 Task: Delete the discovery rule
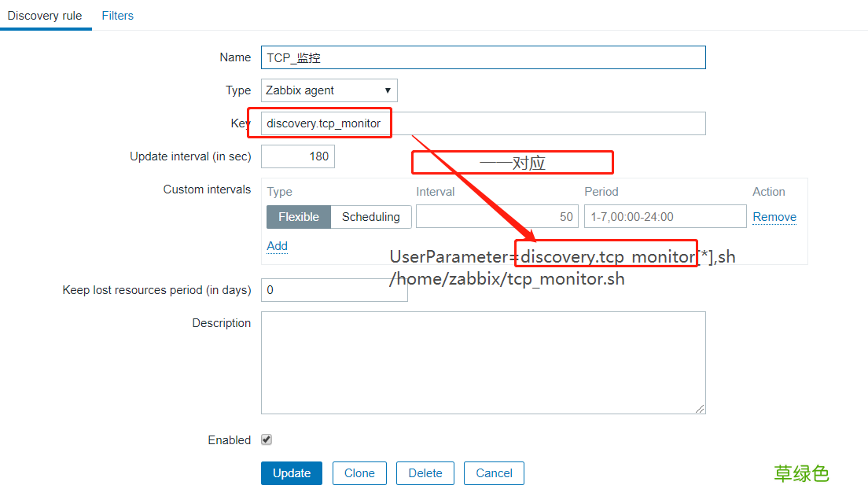pos(425,473)
